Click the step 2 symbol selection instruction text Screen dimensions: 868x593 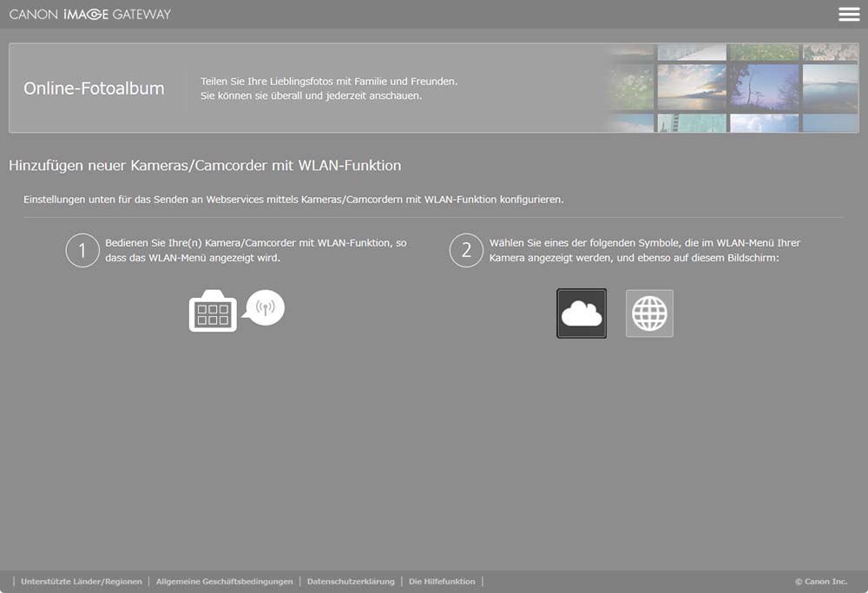coord(644,251)
